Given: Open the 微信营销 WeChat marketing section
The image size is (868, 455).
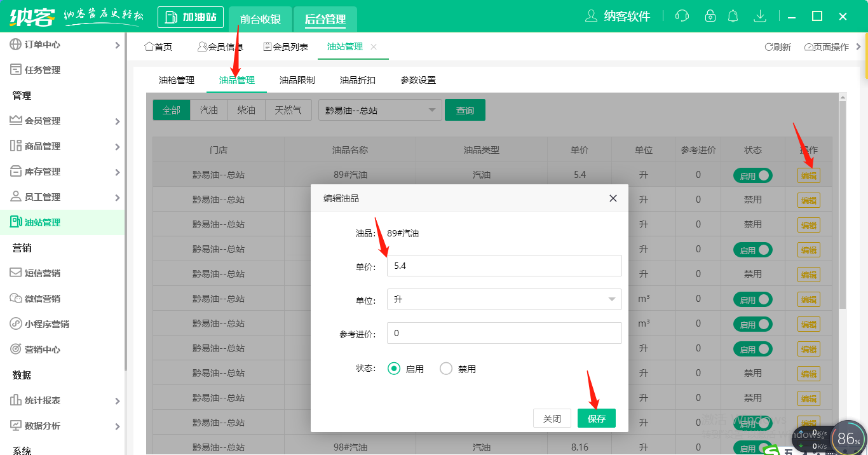Looking at the screenshot, I should [x=38, y=298].
